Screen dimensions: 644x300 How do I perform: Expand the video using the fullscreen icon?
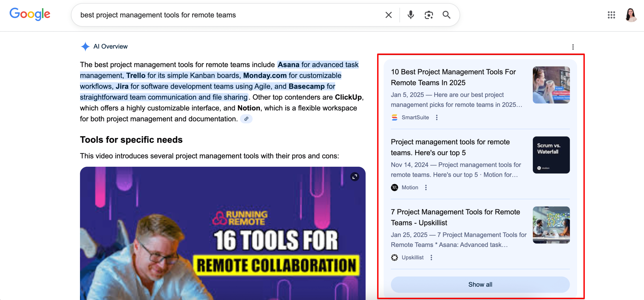click(354, 177)
